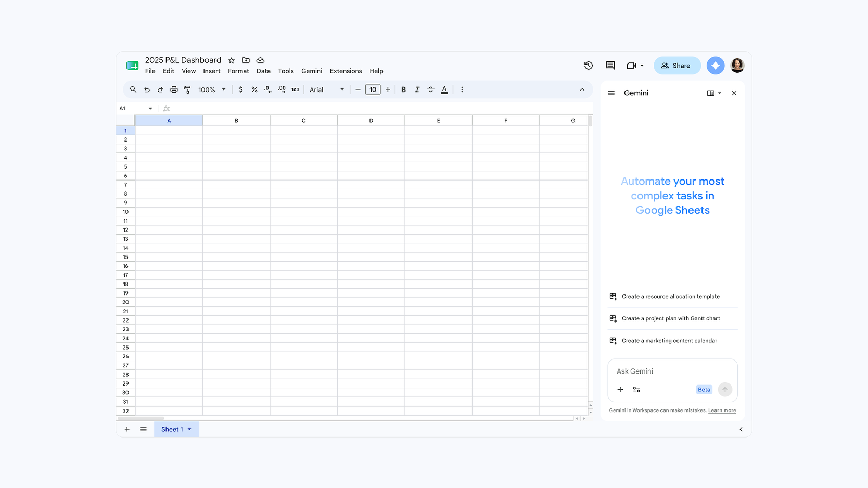The width and height of the screenshot is (868, 488).
Task: Open the name box dropdown arrow
Action: 150,108
